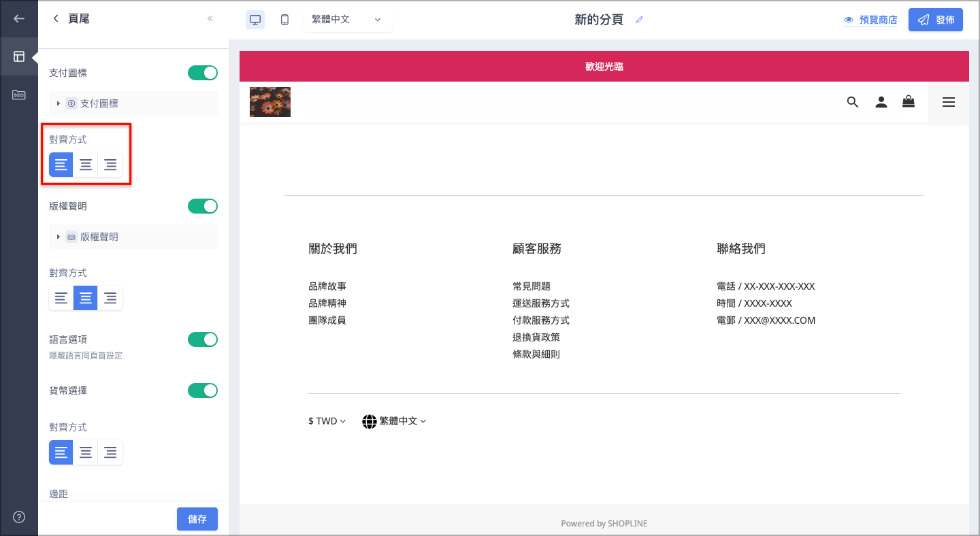Set payment icons alignment to right

(110, 165)
